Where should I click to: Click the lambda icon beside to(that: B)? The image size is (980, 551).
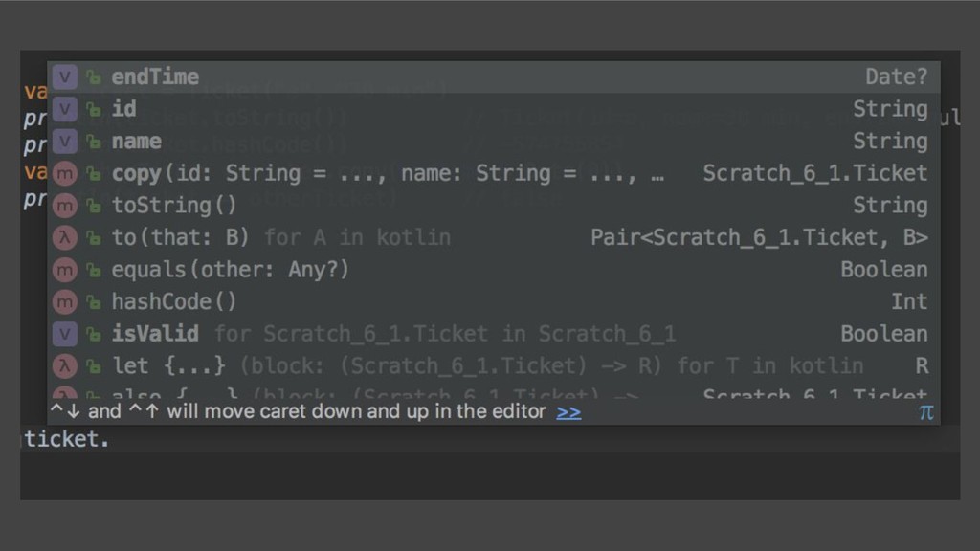tap(64, 237)
